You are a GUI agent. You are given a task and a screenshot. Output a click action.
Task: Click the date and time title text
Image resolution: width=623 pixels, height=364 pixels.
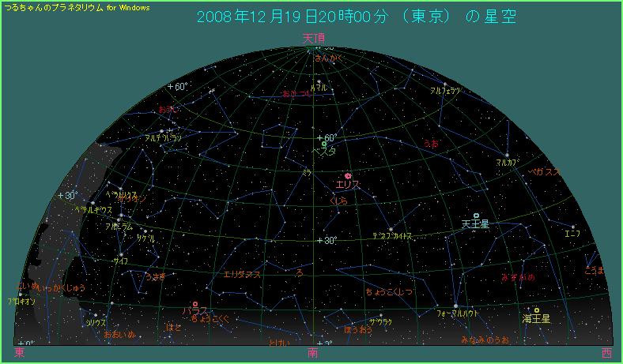(x=319, y=16)
